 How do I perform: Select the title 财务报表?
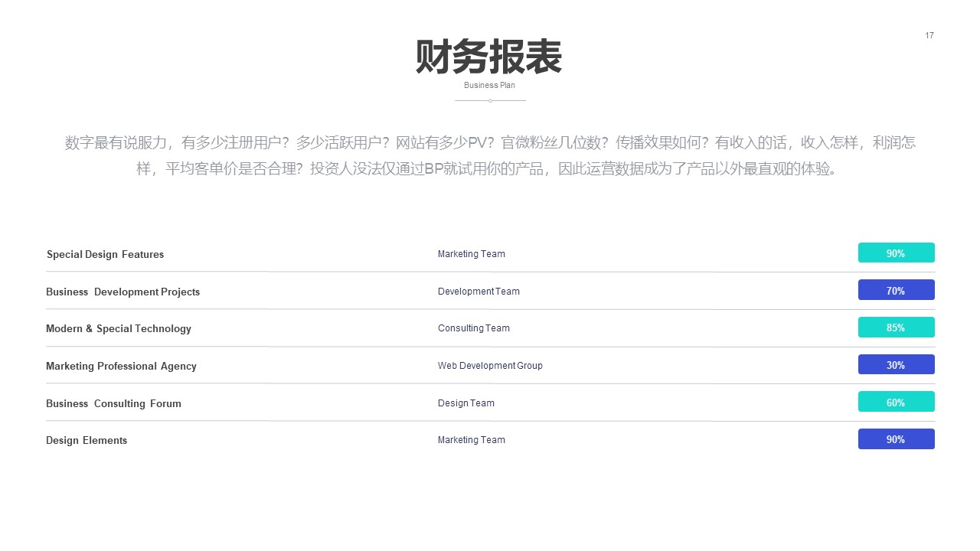click(x=489, y=57)
